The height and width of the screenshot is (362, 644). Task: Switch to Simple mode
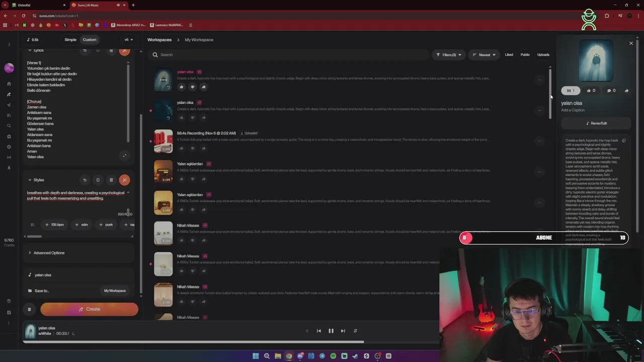point(70,40)
